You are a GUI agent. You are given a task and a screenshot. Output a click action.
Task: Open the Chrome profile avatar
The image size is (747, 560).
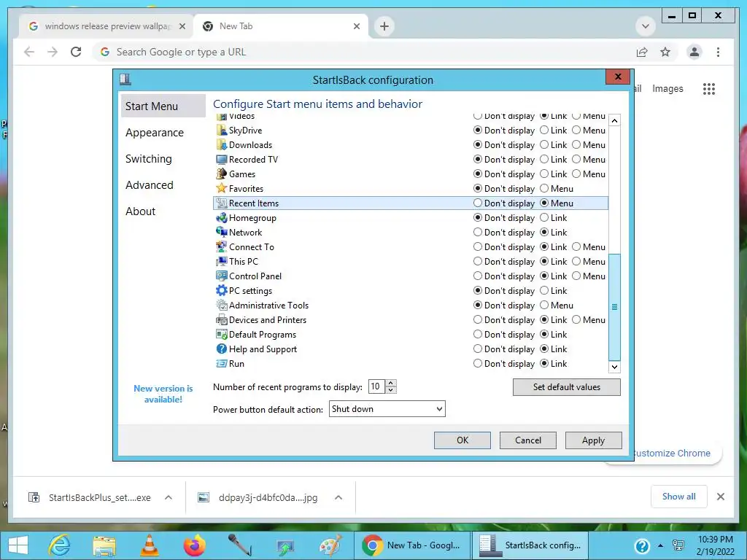coord(694,52)
